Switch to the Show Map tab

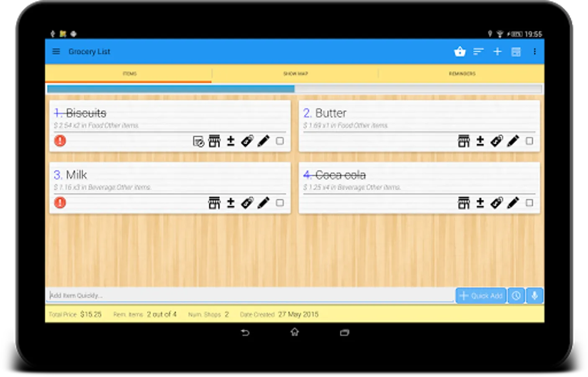pos(295,74)
